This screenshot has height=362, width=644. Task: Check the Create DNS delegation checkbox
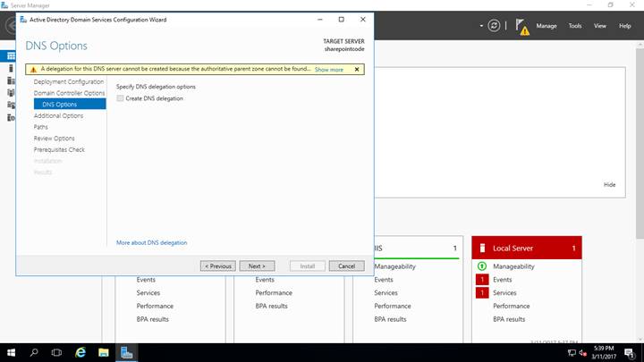[x=120, y=98]
